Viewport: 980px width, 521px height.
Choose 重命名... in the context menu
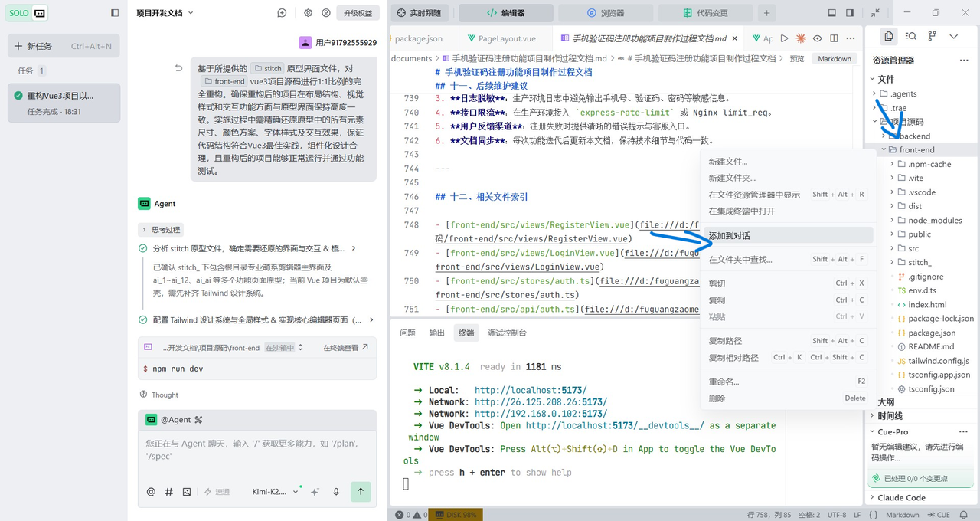[x=787, y=382]
